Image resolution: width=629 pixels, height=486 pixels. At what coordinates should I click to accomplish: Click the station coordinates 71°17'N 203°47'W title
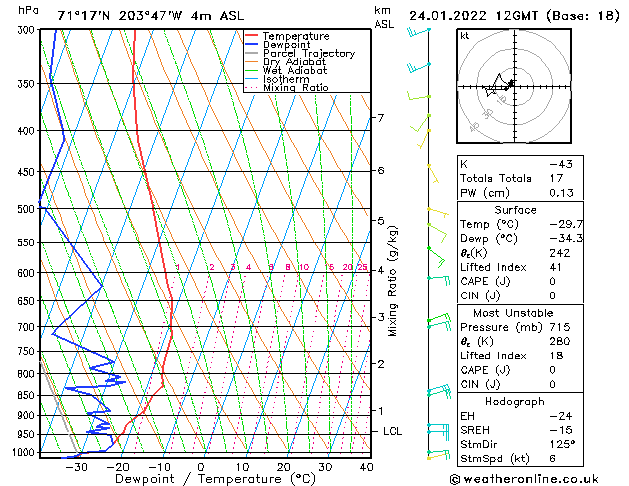click(120, 16)
